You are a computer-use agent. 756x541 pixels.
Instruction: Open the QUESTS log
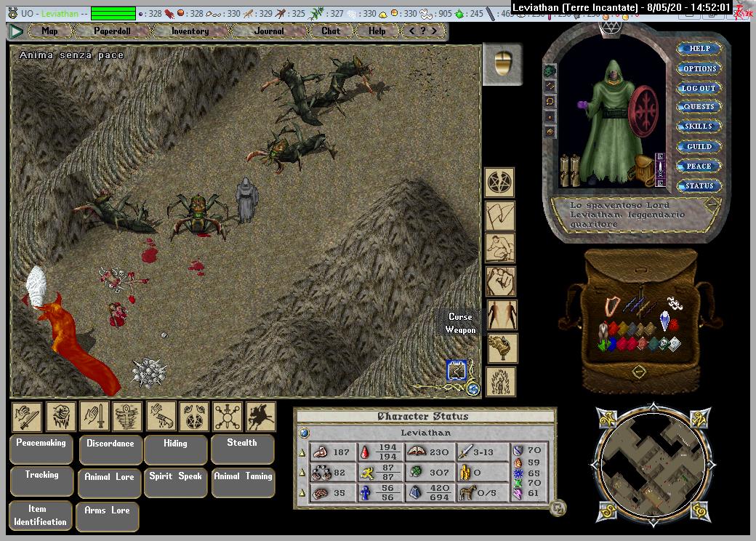(x=699, y=107)
